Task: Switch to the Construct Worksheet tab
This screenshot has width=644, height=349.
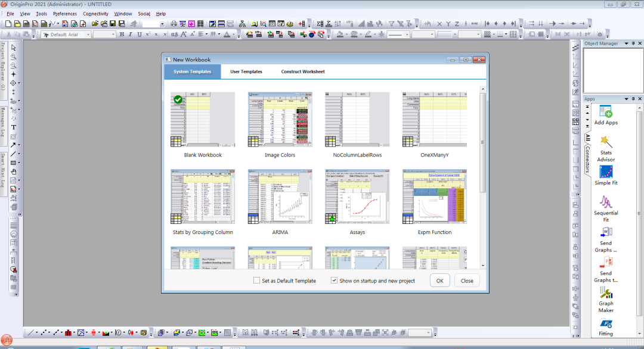Action: coord(303,71)
